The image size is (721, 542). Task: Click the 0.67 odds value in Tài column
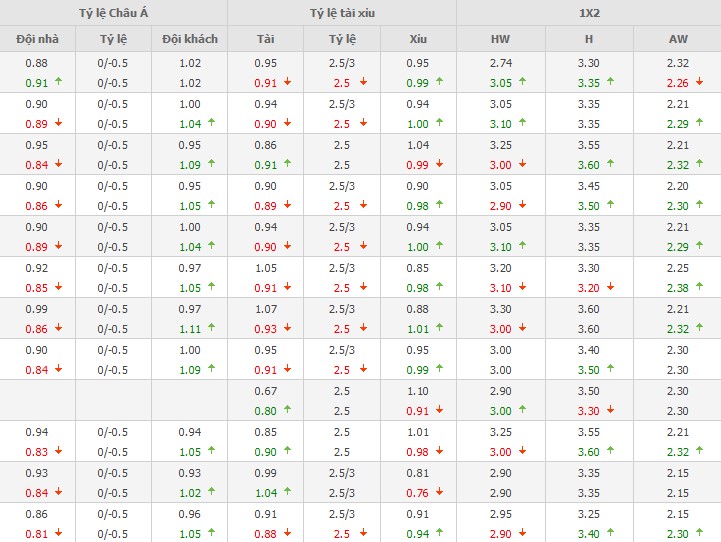[265, 391]
